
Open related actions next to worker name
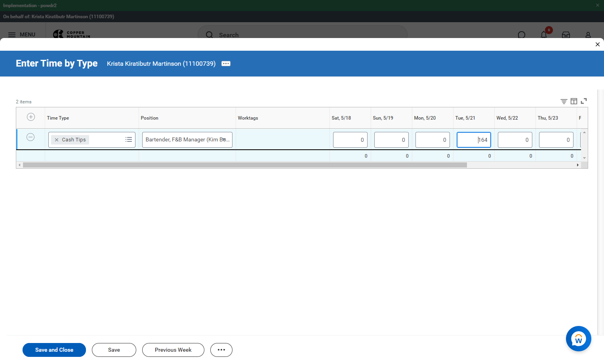(x=226, y=64)
